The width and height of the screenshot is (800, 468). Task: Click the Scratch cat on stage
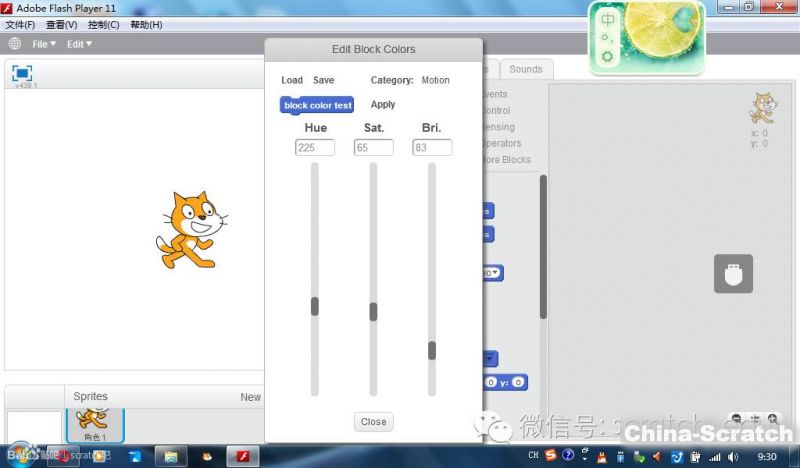[x=188, y=230]
